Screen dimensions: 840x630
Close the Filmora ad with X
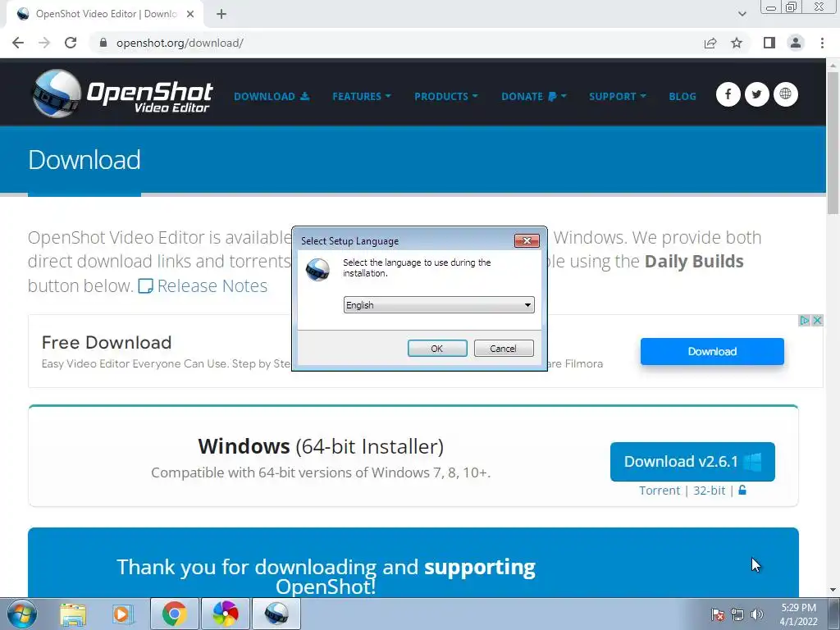(x=817, y=321)
